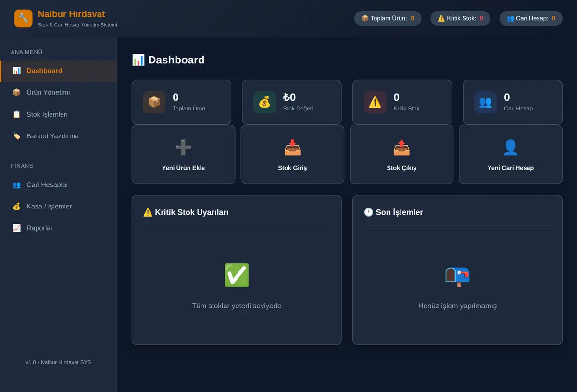
Task: Click the Cari Hesap header badge
Action: (x=531, y=18)
